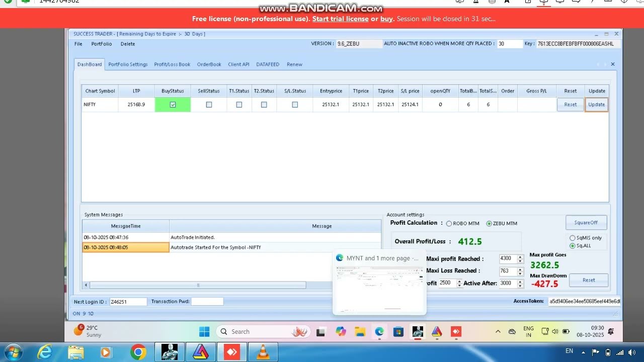Decrease the Maxi Loss Reached value
Viewport: 644px width, 362px height.
pyautogui.click(x=520, y=273)
